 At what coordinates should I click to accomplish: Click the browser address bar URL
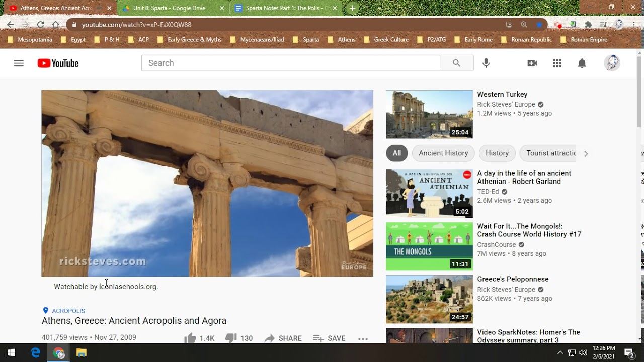[x=136, y=24]
